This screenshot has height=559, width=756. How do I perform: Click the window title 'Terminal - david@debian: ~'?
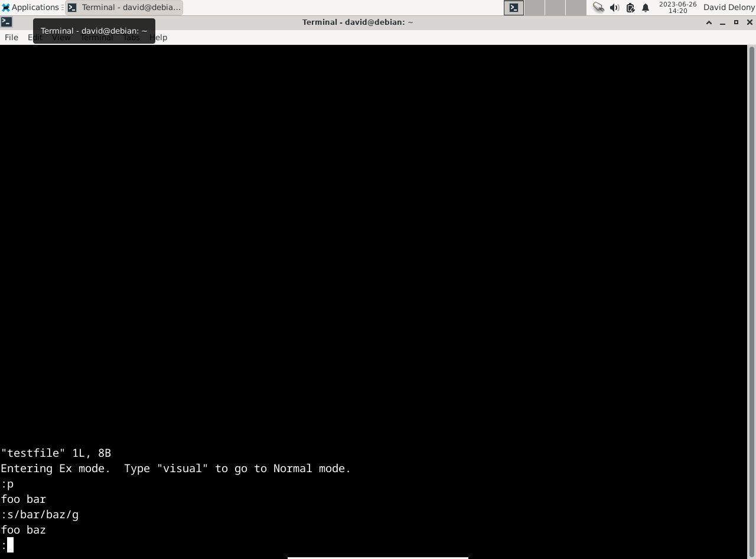357,22
